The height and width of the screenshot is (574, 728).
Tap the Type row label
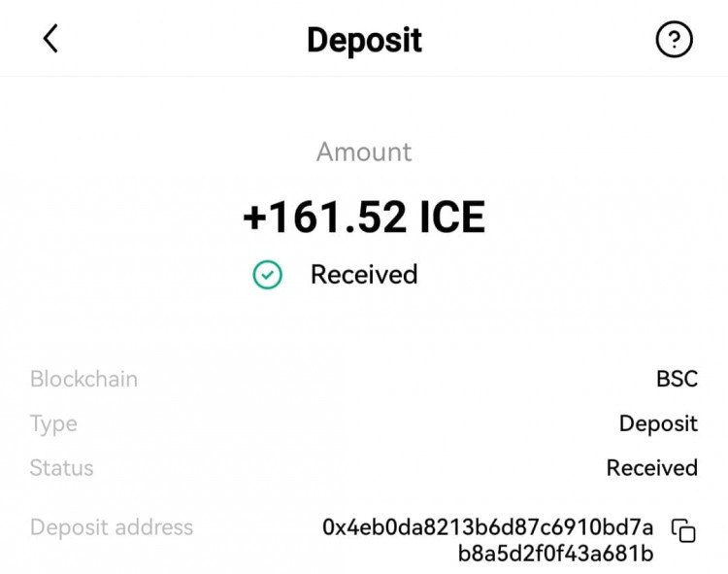pyautogui.click(x=53, y=424)
